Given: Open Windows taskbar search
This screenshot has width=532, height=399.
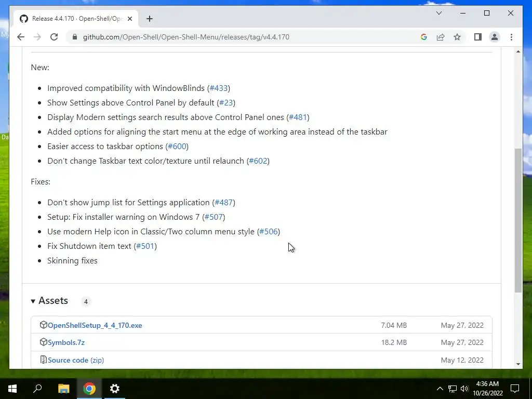Looking at the screenshot, I should pyautogui.click(x=37, y=389).
